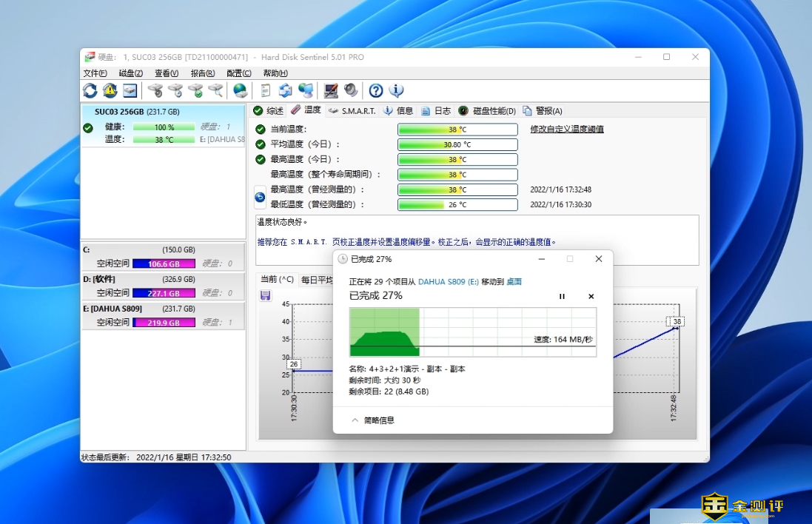Open the 磁盘 menu
This screenshot has width=812, height=524.
[130, 73]
